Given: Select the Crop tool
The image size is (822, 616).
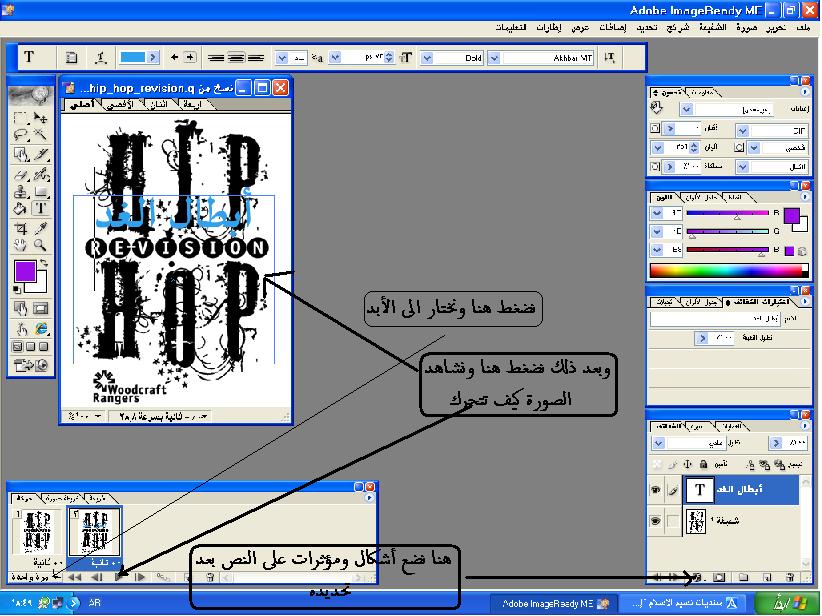Looking at the screenshot, I should click(x=20, y=228).
